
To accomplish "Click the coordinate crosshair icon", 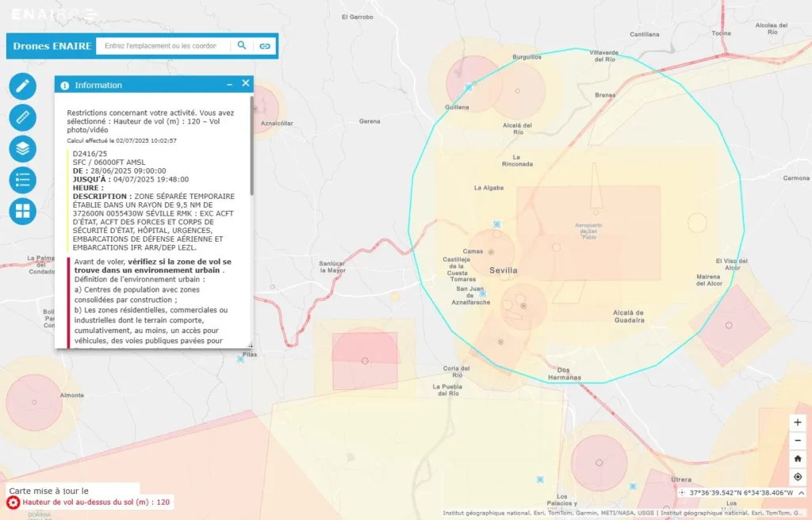I will click(682, 493).
